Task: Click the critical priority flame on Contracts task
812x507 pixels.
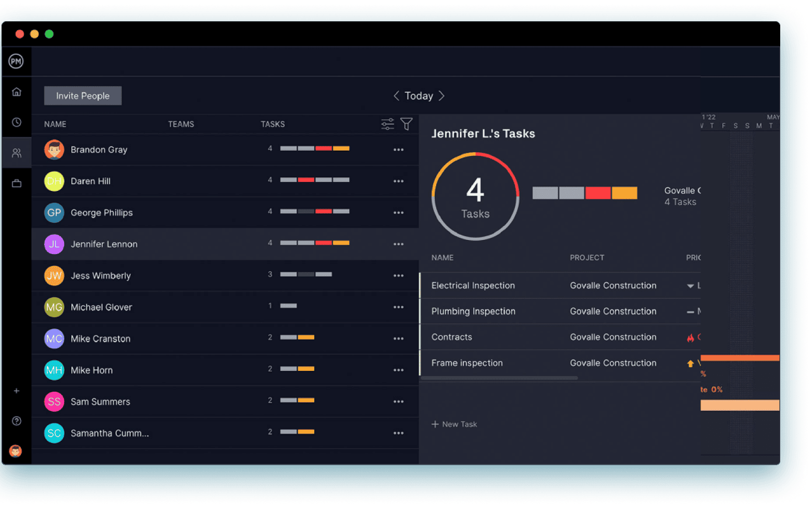Action: pos(692,337)
